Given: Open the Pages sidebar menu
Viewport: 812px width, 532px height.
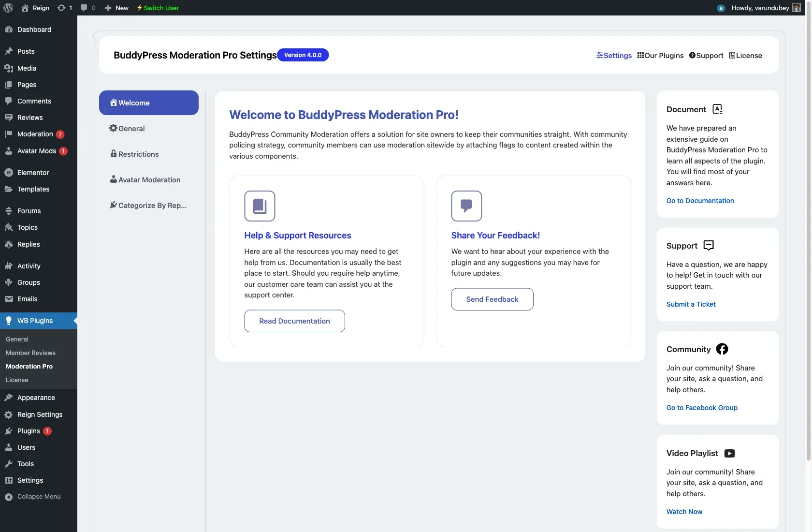Looking at the screenshot, I should point(39,85).
